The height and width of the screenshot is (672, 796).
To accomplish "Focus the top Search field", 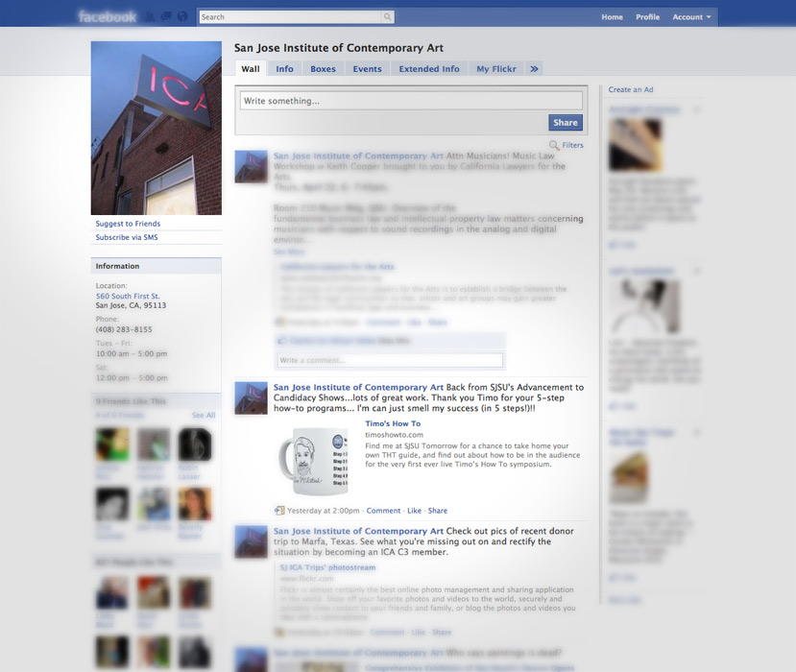I will pyautogui.click(x=290, y=17).
